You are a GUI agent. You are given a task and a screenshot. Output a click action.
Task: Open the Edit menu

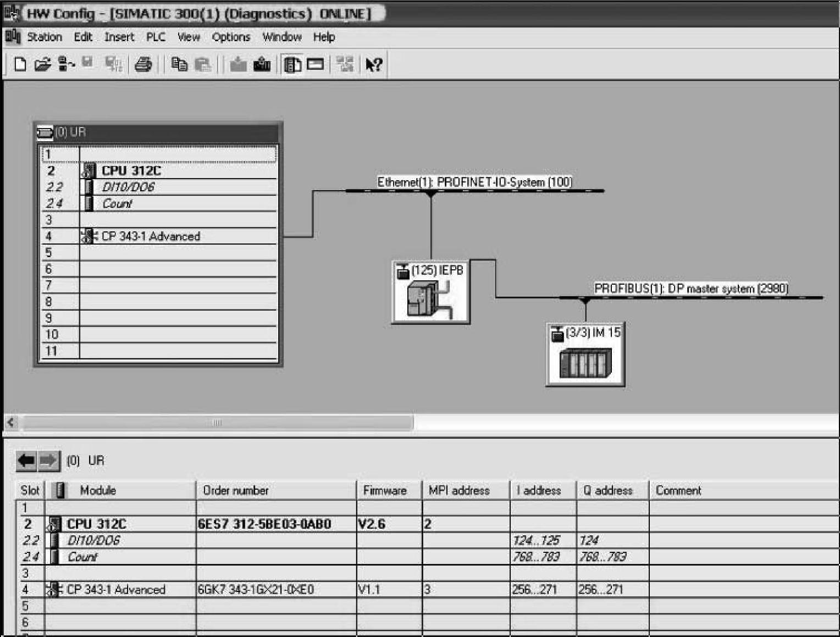[x=83, y=37]
